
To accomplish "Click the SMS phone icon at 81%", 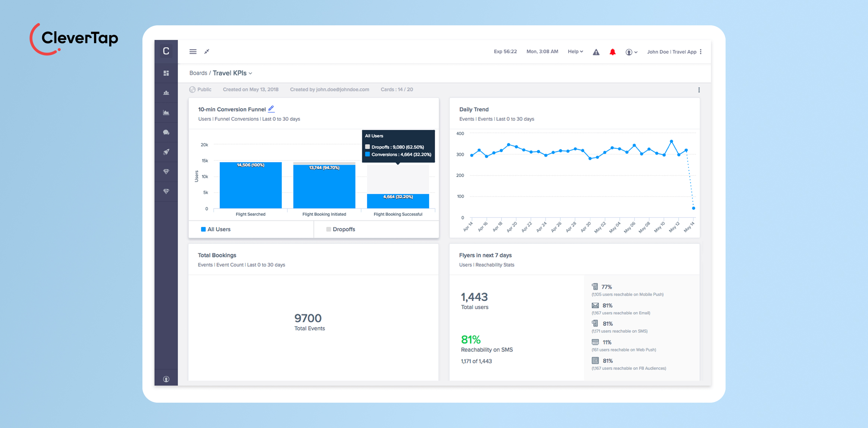I will [595, 323].
